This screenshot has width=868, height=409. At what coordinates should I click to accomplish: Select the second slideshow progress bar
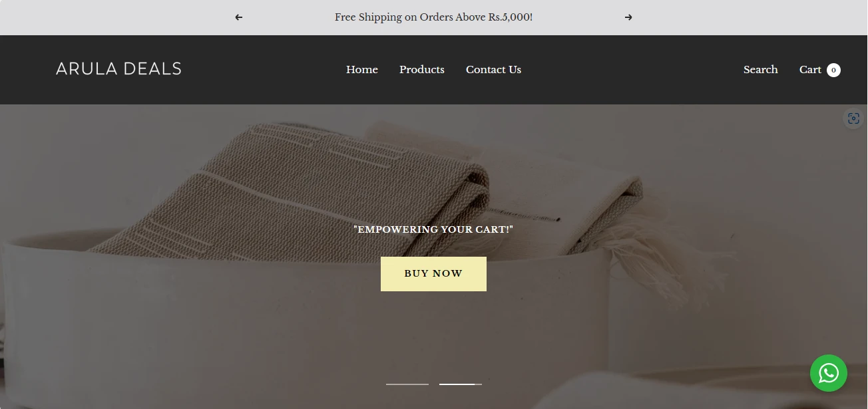pyautogui.click(x=461, y=384)
